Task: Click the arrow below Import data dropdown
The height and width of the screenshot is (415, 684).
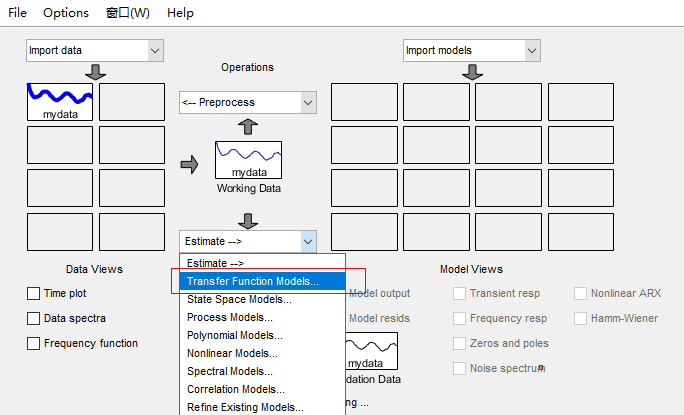Action: pyautogui.click(x=96, y=73)
